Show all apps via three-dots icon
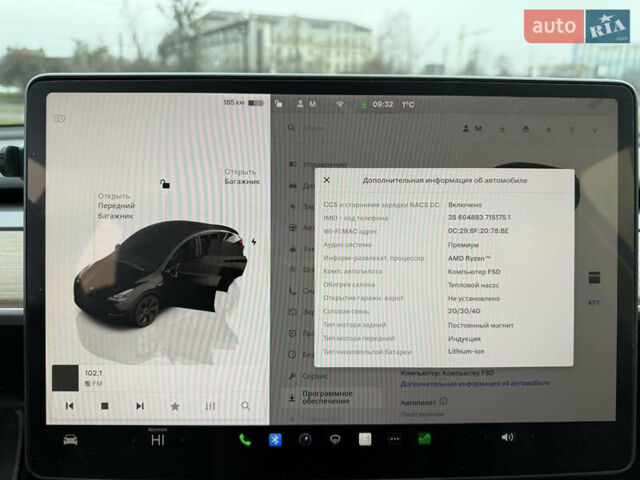This screenshot has width=640, height=480. tap(395, 439)
